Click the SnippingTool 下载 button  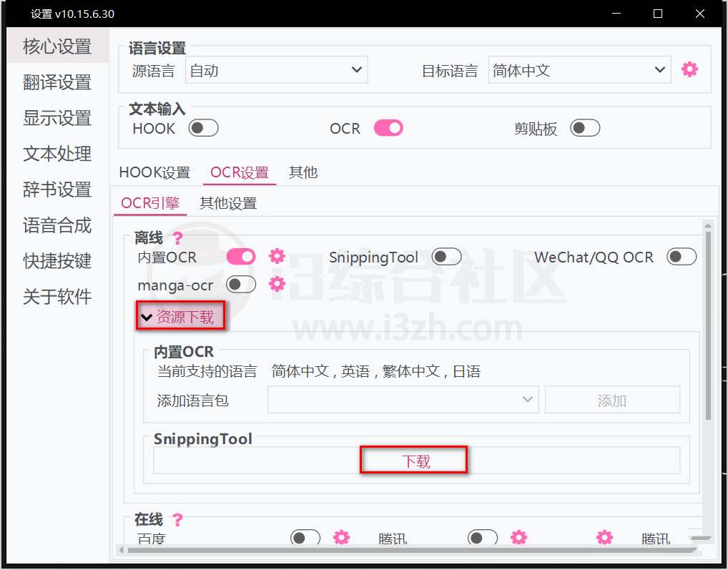[x=415, y=461]
